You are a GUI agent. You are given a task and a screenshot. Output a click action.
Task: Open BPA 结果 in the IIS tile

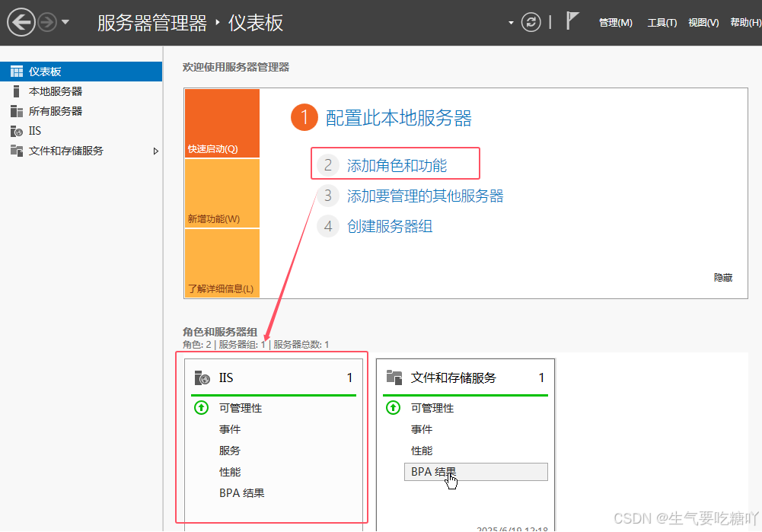point(241,493)
